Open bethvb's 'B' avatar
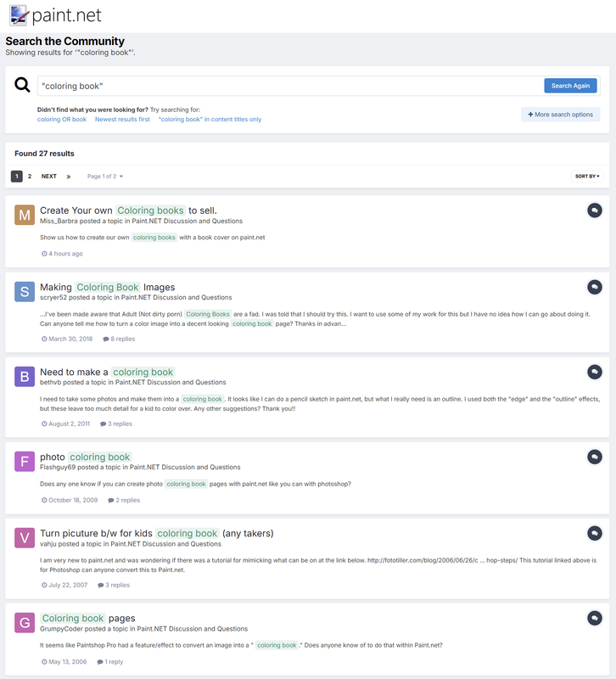 [25, 376]
